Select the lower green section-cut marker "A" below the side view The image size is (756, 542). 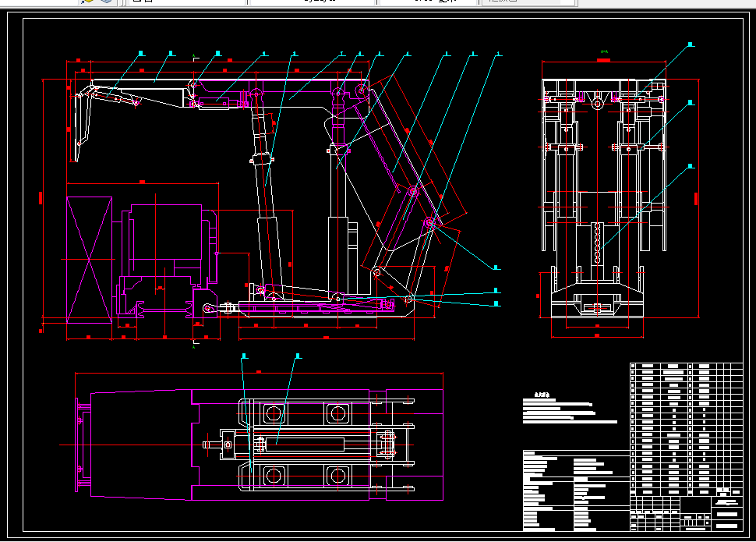tap(194, 345)
